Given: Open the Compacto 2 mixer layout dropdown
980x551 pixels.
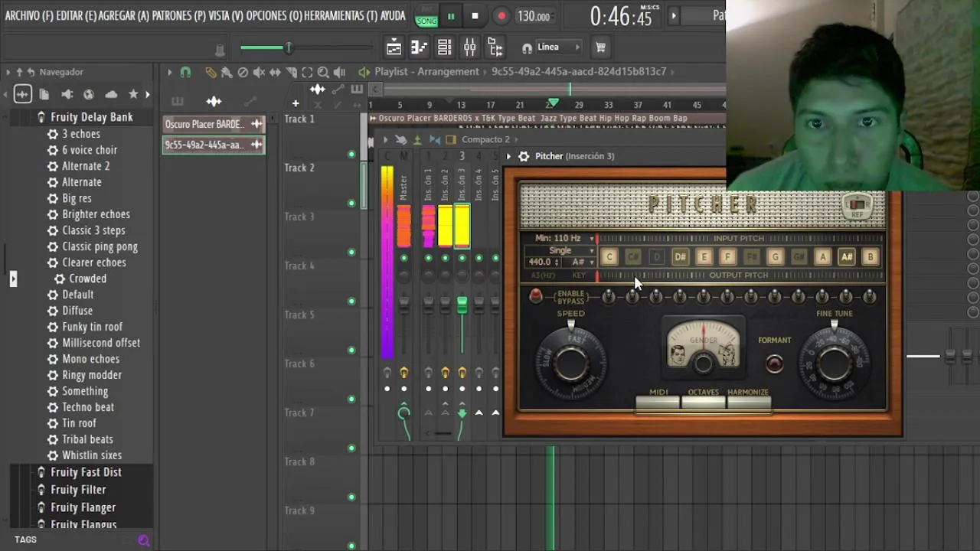Looking at the screenshot, I should [x=490, y=139].
